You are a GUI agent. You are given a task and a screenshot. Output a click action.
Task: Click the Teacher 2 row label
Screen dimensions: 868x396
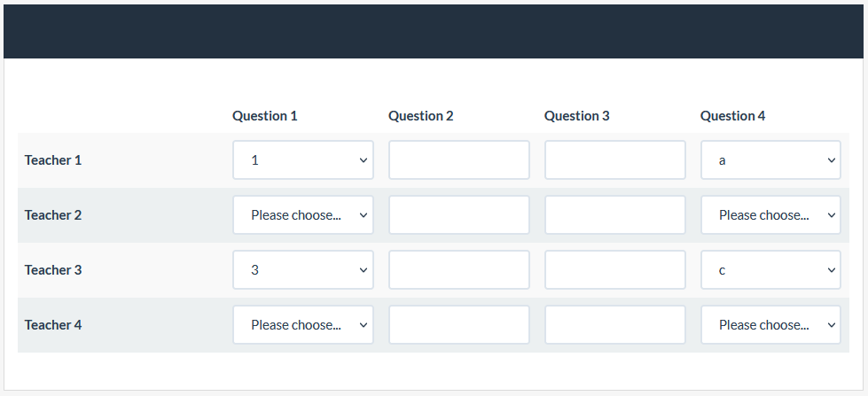53,215
